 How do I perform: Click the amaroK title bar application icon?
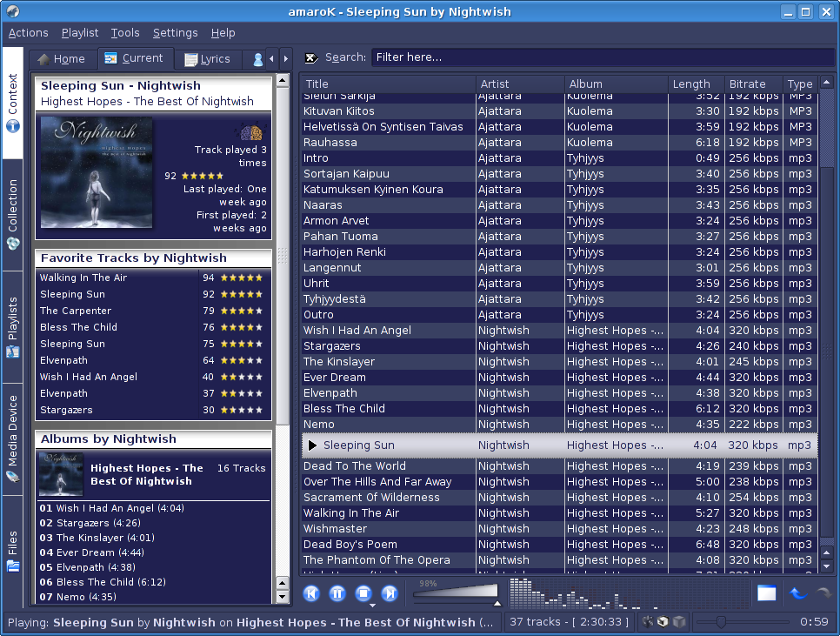(x=13, y=11)
